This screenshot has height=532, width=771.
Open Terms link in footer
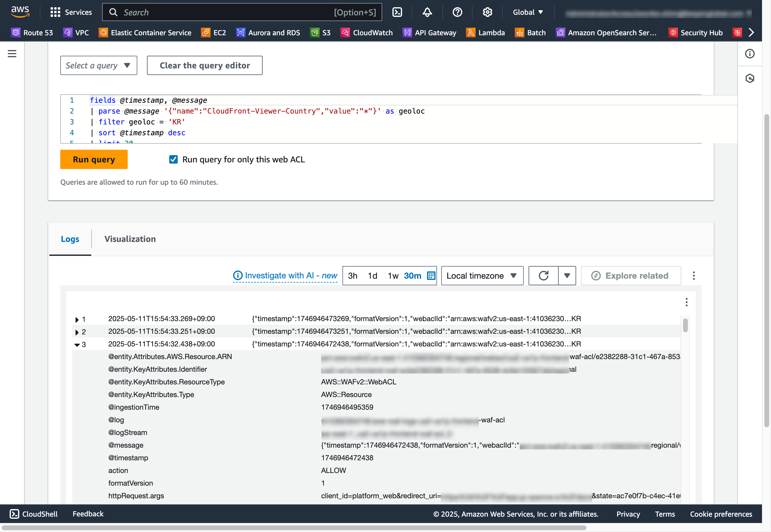tap(665, 514)
